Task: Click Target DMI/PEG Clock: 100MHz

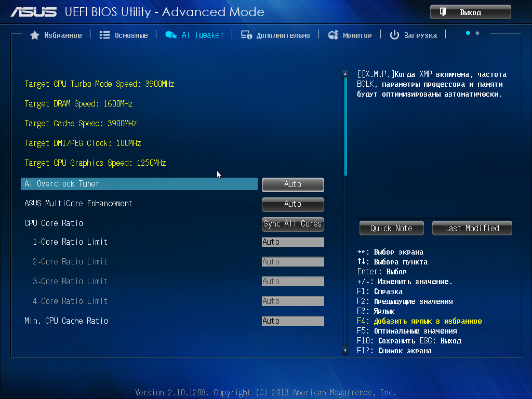Action: click(83, 143)
